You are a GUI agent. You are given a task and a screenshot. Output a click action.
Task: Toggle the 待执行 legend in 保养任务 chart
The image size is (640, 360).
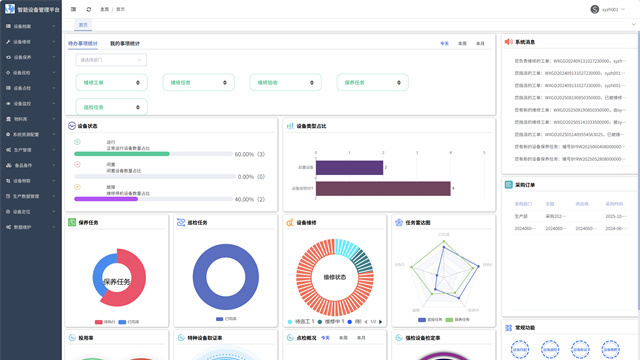[105, 322]
